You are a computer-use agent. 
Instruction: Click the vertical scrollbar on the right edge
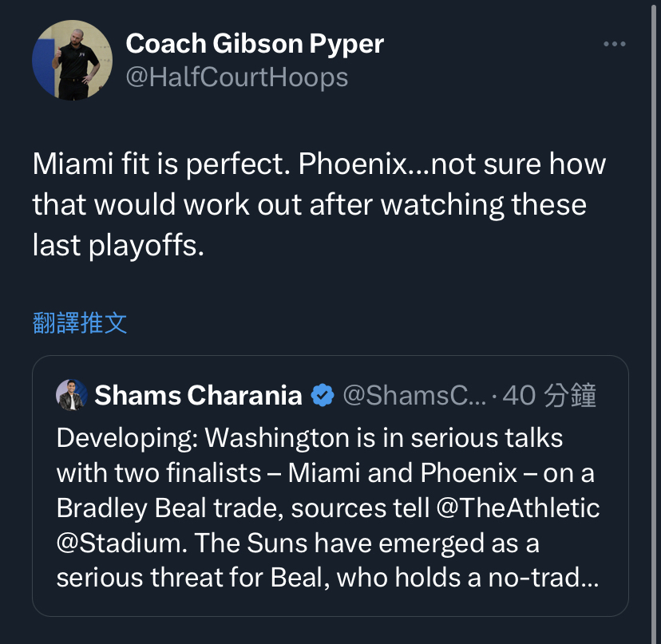tap(654, 322)
